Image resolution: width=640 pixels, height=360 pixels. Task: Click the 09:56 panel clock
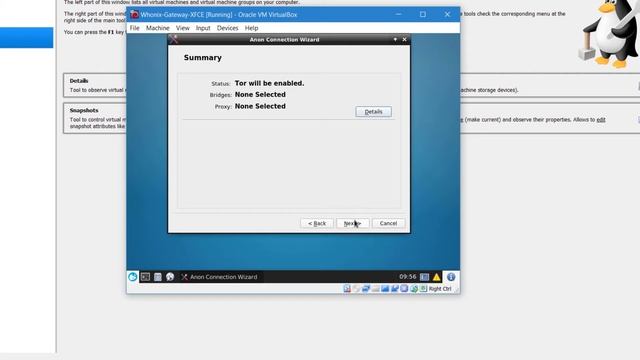[407, 276]
